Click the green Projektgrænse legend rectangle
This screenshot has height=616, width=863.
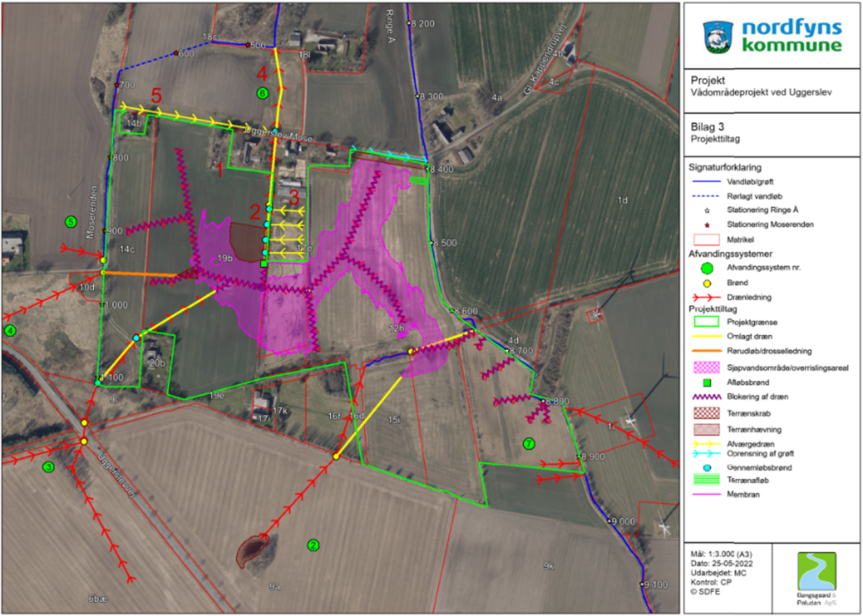(x=706, y=322)
